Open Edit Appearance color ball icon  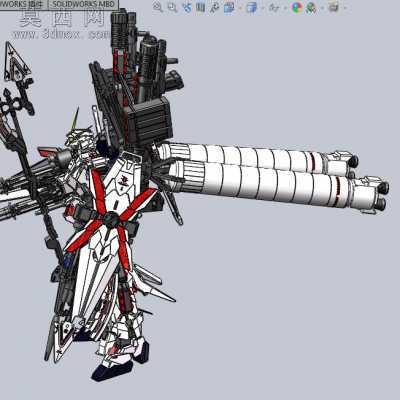296,7
